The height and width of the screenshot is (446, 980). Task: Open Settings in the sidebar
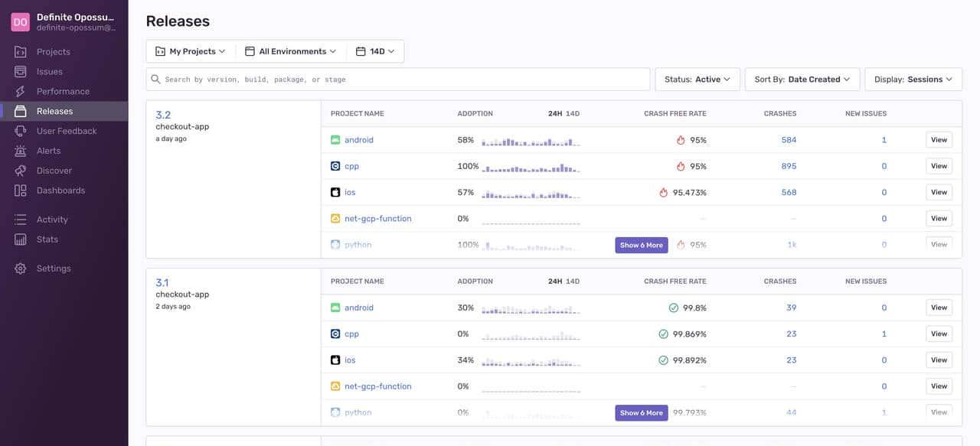[x=54, y=269]
